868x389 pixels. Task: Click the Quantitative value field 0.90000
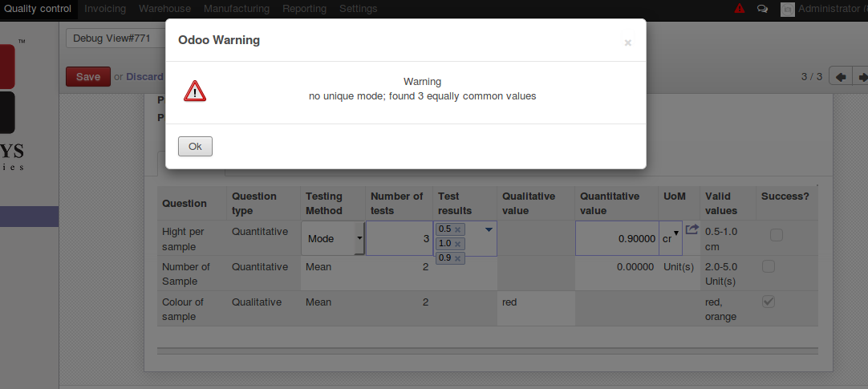pyautogui.click(x=617, y=238)
